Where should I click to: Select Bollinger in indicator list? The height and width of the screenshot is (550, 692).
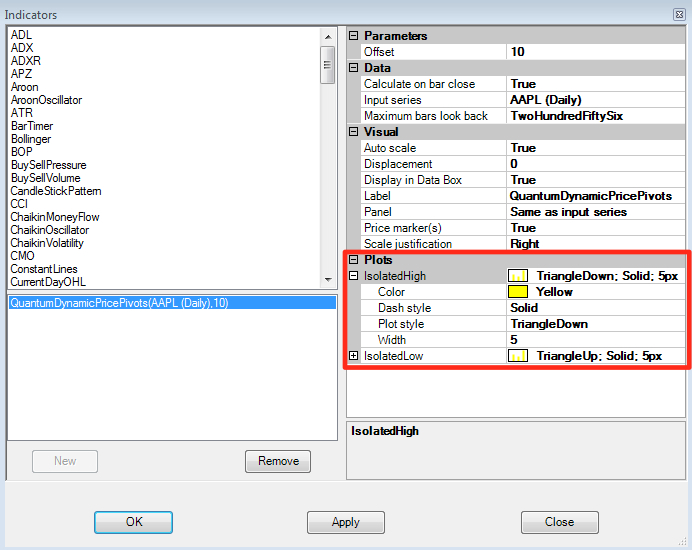pos(31,139)
